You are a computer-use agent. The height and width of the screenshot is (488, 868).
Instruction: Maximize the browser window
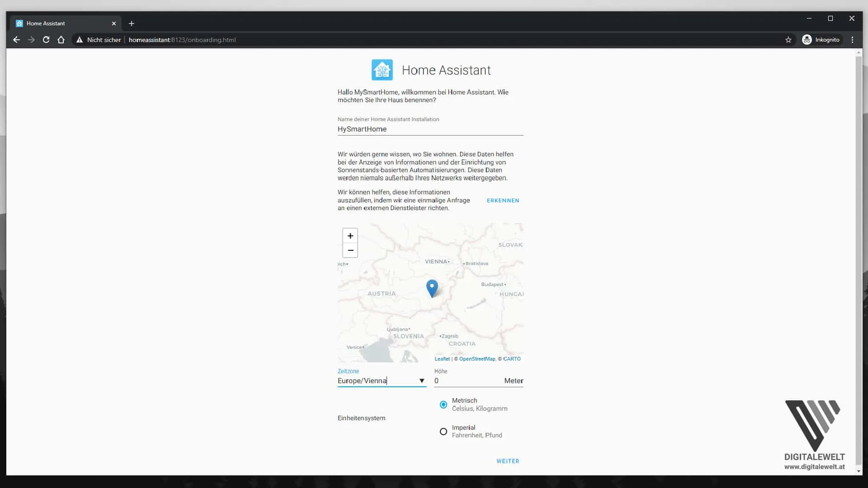(830, 19)
